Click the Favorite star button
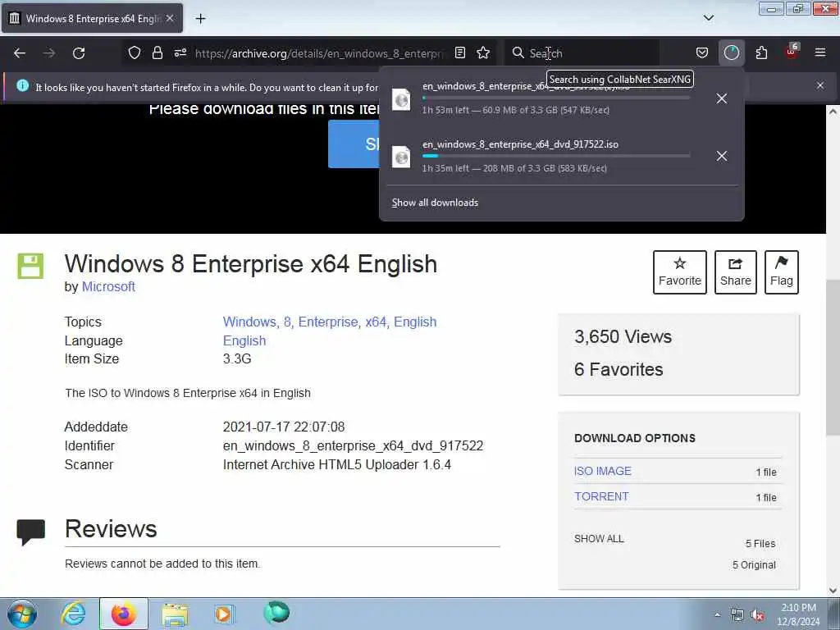Screen dimensions: 840x630 pos(680,272)
